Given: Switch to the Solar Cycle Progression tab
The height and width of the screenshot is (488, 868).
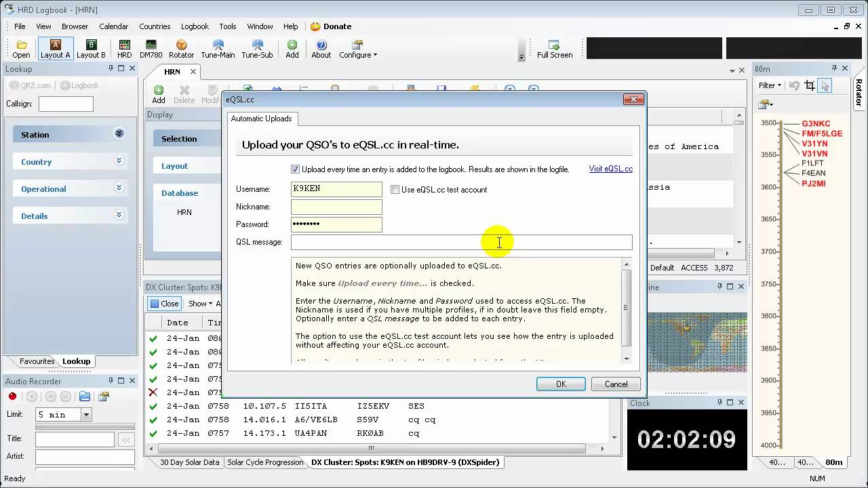Looking at the screenshot, I should click(x=265, y=462).
